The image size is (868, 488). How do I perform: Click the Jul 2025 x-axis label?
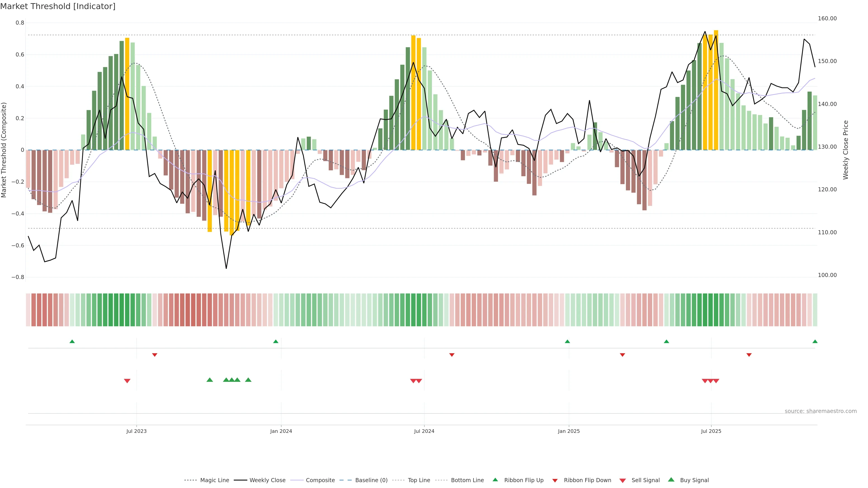tap(711, 431)
